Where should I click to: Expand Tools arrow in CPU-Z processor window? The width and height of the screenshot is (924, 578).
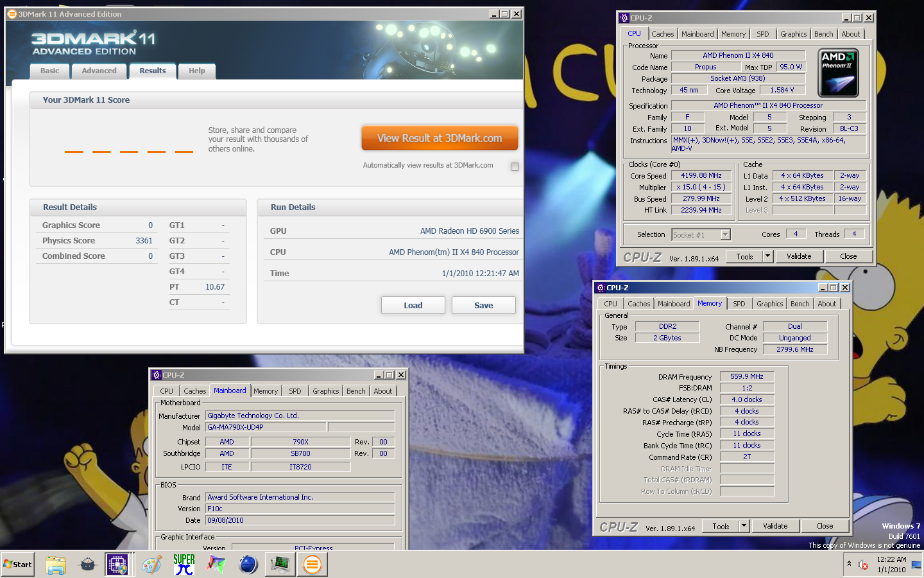point(767,256)
